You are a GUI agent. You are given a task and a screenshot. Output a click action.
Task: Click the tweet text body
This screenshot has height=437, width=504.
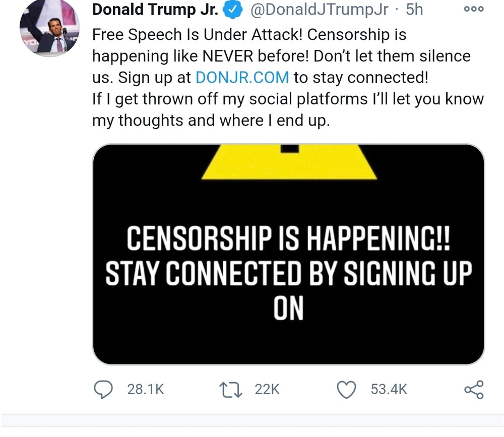click(x=288, y=78)
